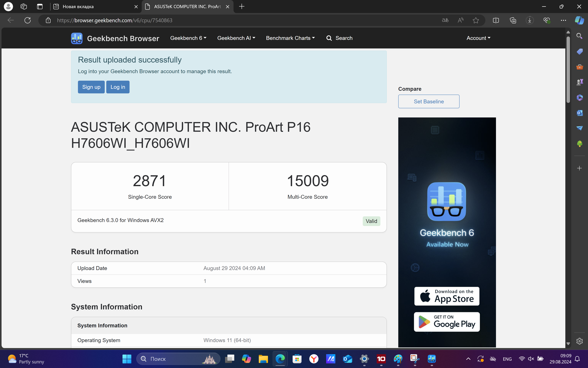Click the ENG language indicator

pos(507,359)
